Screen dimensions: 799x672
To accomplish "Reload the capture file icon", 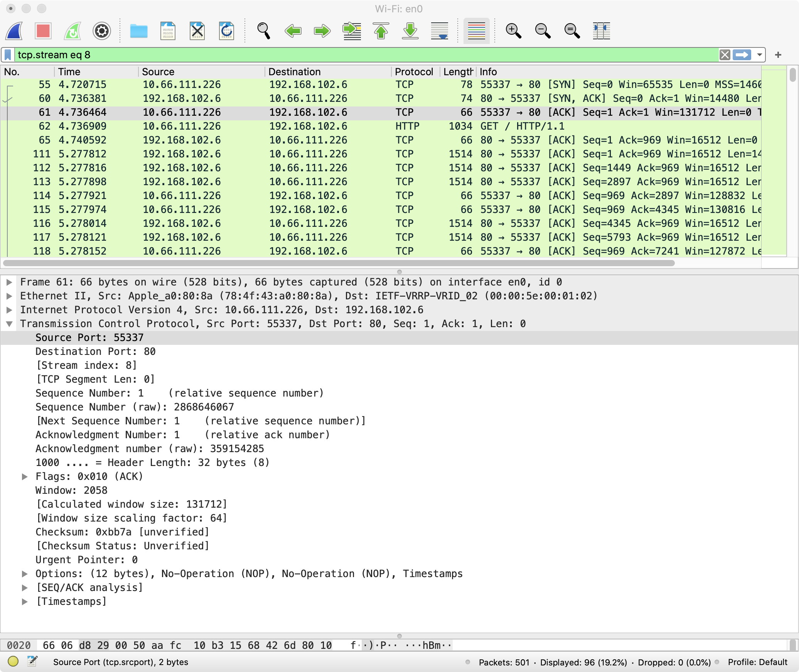I will coord(226,31).
